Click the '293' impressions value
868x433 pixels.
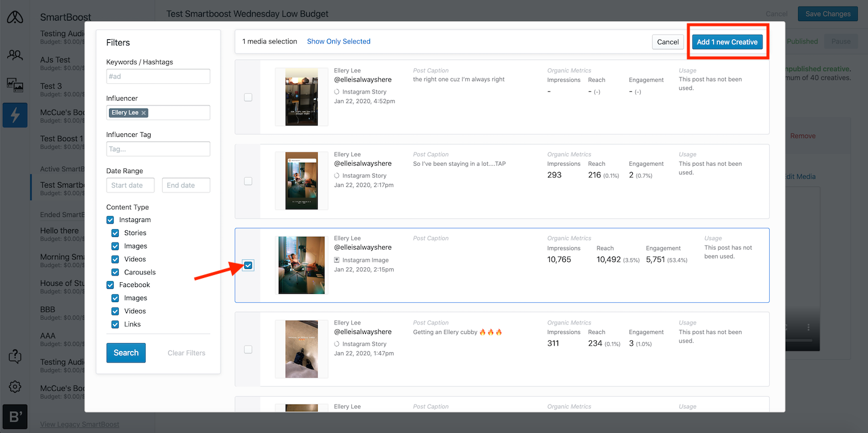(554, 175)
